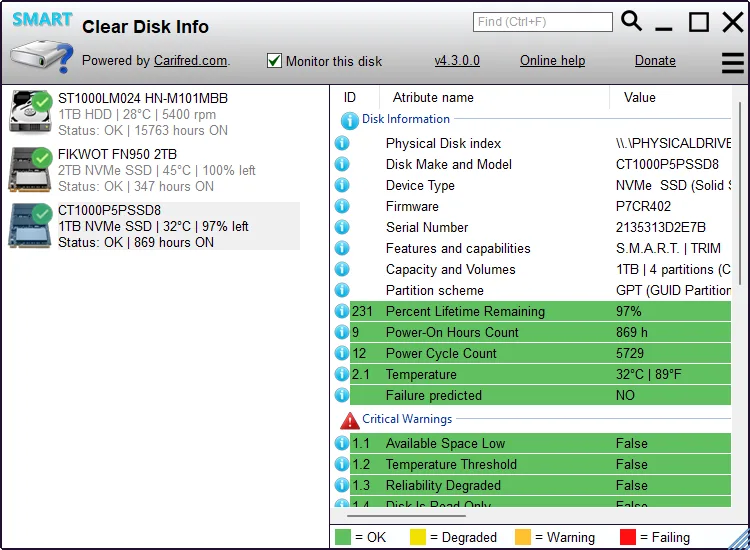The image size is (750, 550).
Task: Click the '32°C | 89°F' temperature value
Action: click(x=648, y=374)
